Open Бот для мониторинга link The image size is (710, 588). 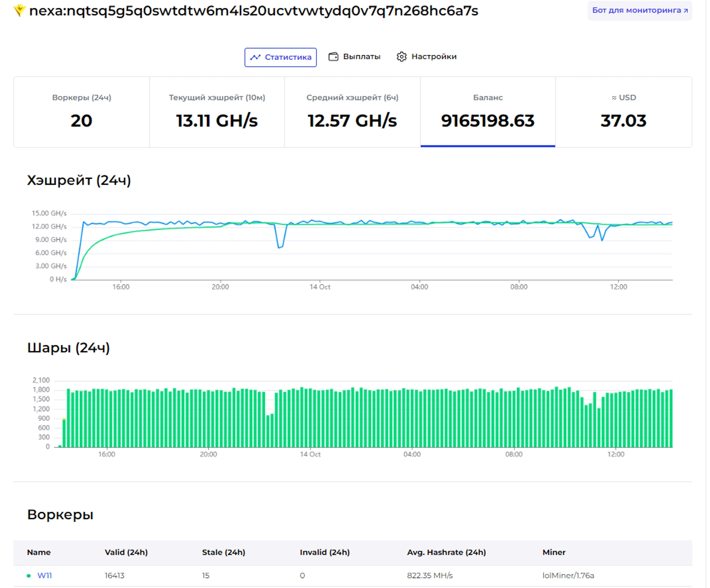[639, 10]
